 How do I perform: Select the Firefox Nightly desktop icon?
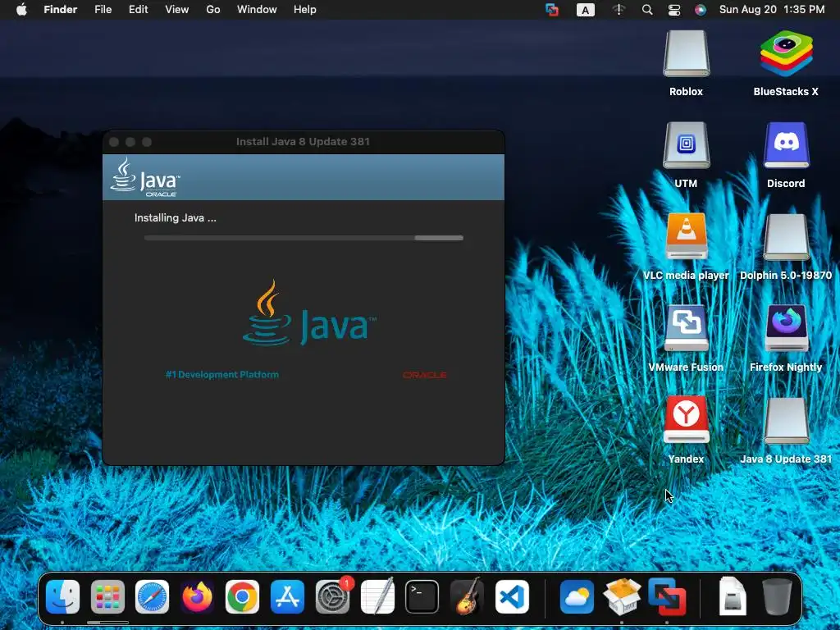click(786, 328)
